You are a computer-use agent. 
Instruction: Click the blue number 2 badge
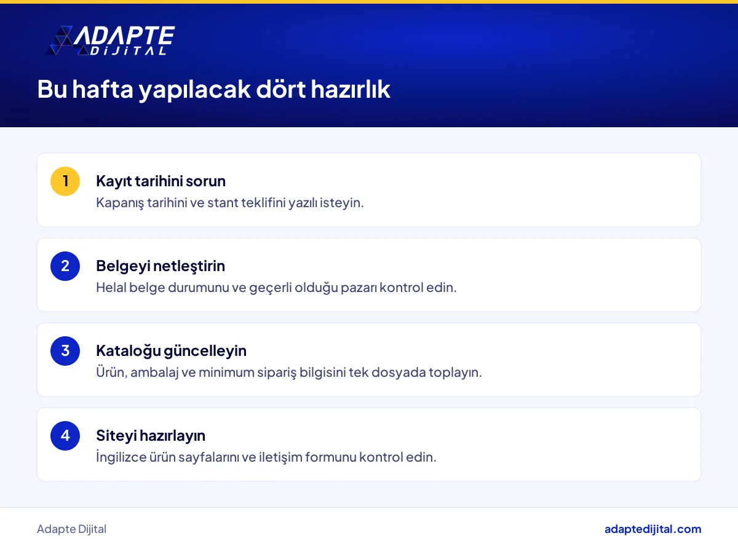[x=65, y=266]
